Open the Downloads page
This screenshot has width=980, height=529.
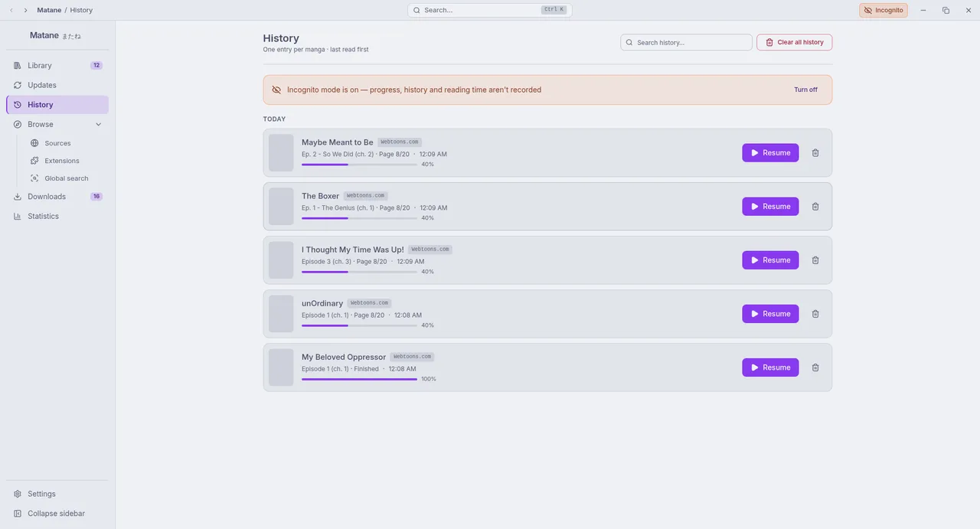[57, 197]
